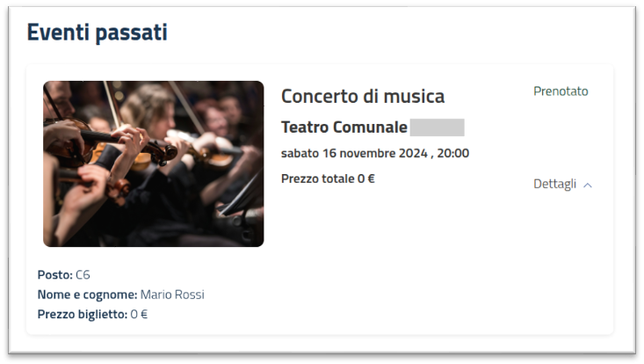Image resolution: width=644 pixels, height=364 pixels.
Task: Click the word "musica" in event title
Action: (x=416, y=97)
